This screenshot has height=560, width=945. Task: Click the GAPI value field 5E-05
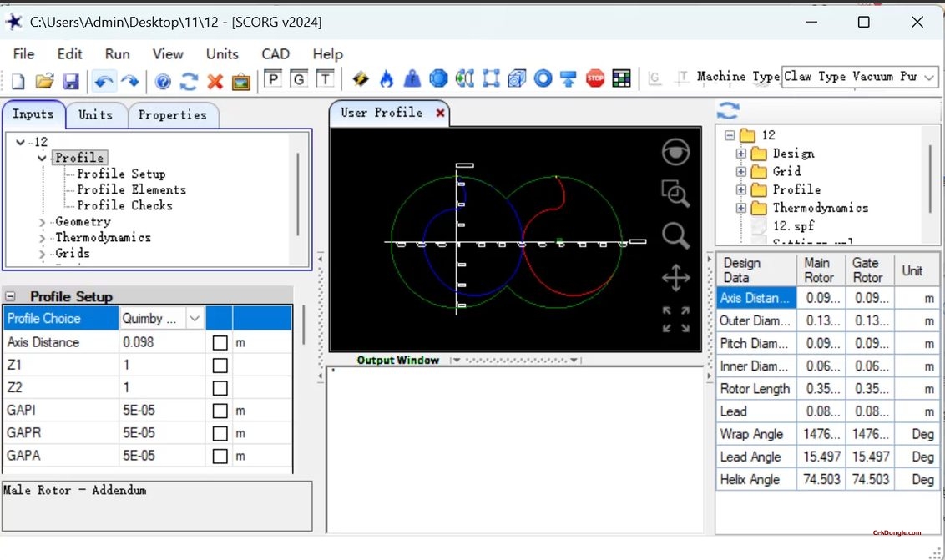[161, 411]
